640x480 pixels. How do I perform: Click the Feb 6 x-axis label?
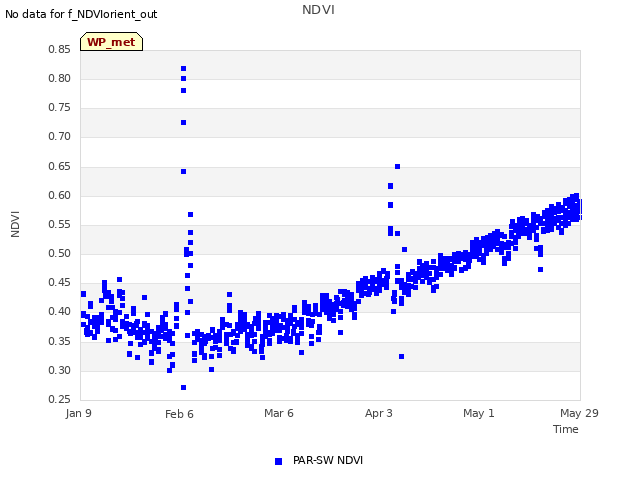(x=179, y=414)
